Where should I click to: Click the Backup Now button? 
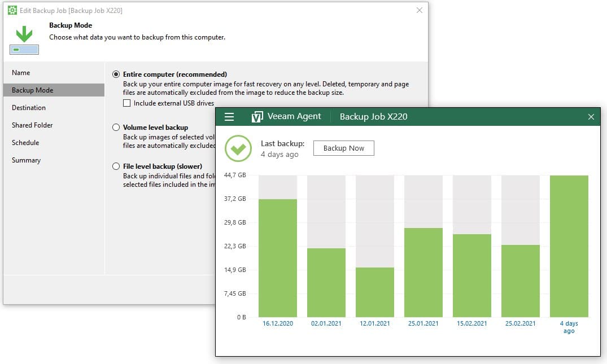tap(343, 148)
